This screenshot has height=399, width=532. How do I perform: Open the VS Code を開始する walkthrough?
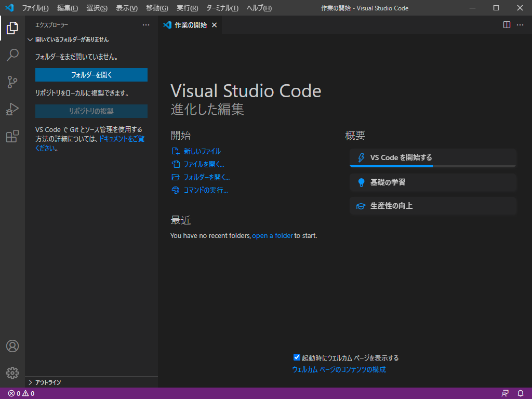click(433, 158)
